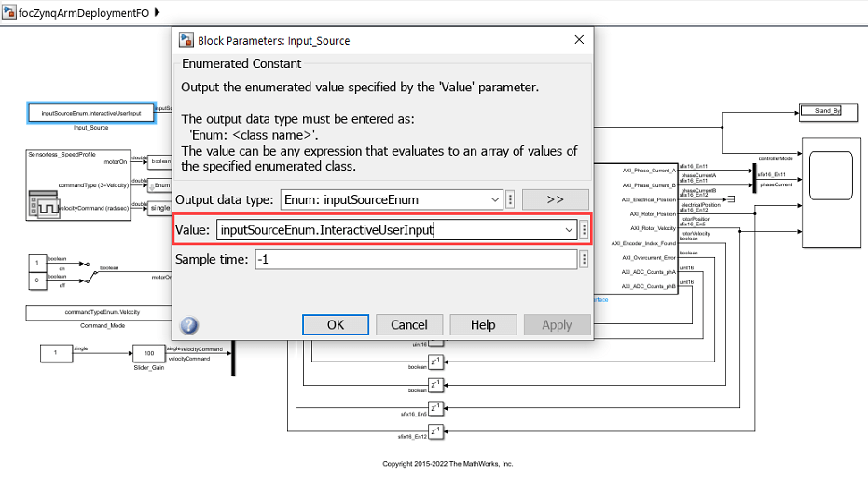Viewport: 868px width, 478px height.
Task: Click the Simulink model icon beside focZynqArmDeploymentFO
Action: tap(9, 12)
